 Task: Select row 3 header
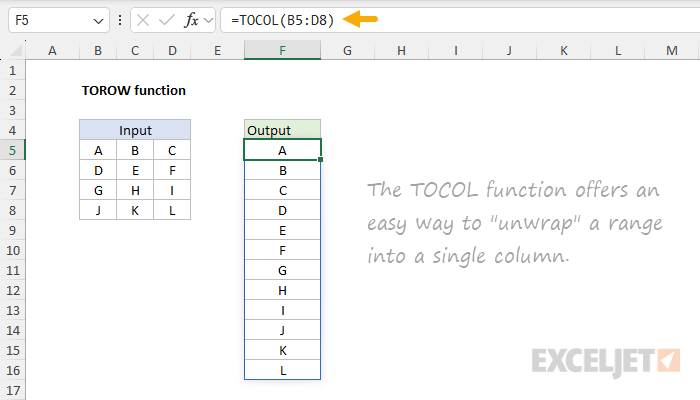(x=12, y=110)
